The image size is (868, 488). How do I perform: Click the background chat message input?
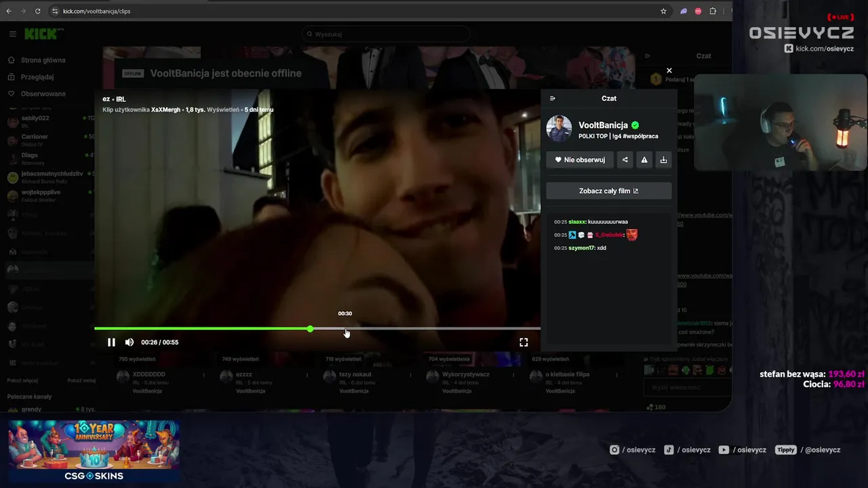pyautogui.click(x=688, y=387)
